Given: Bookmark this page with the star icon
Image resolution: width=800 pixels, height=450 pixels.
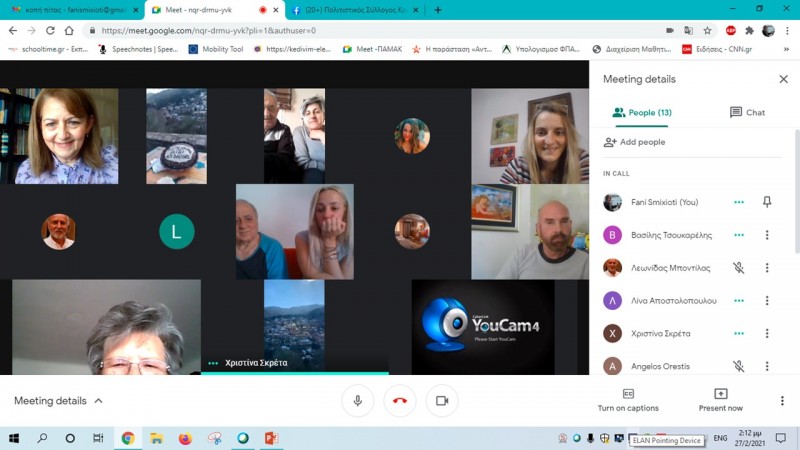Looking at the screenshot, I should click(707, 31).
